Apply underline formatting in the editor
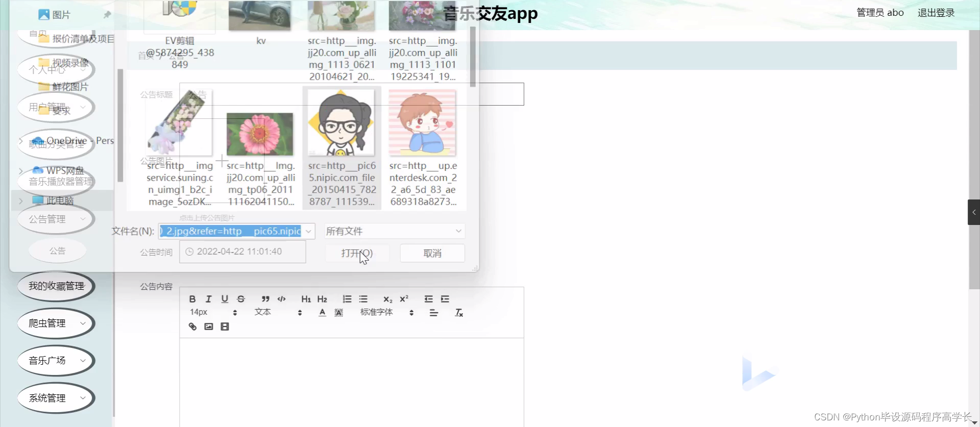This screenshot has width=980, height=427. [225, 299]
